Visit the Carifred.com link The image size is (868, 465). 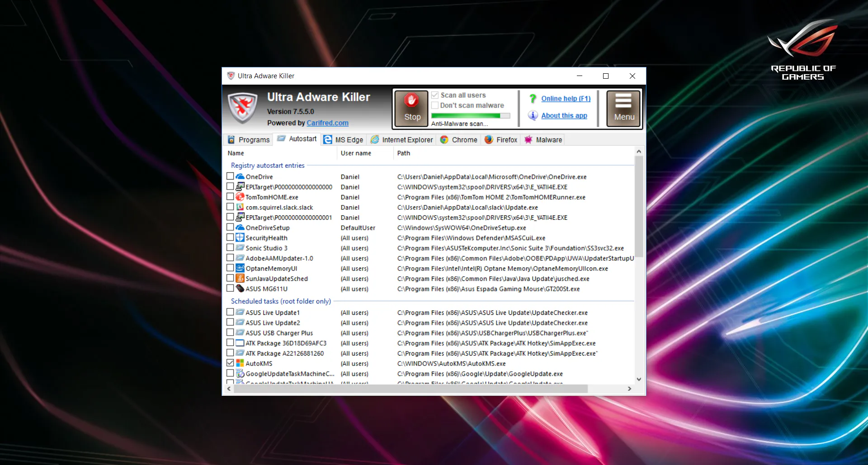[327, 123]
